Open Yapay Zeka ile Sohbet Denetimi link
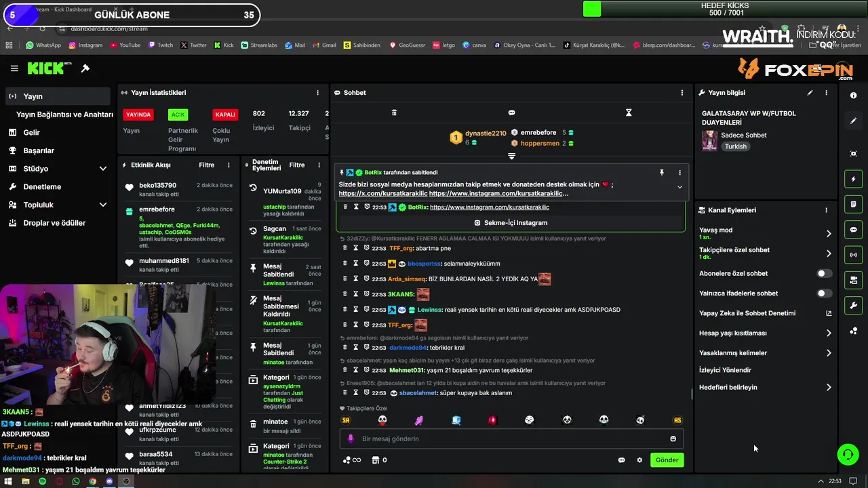This screenshot has width=868, height=488. [x=765, y=313]
